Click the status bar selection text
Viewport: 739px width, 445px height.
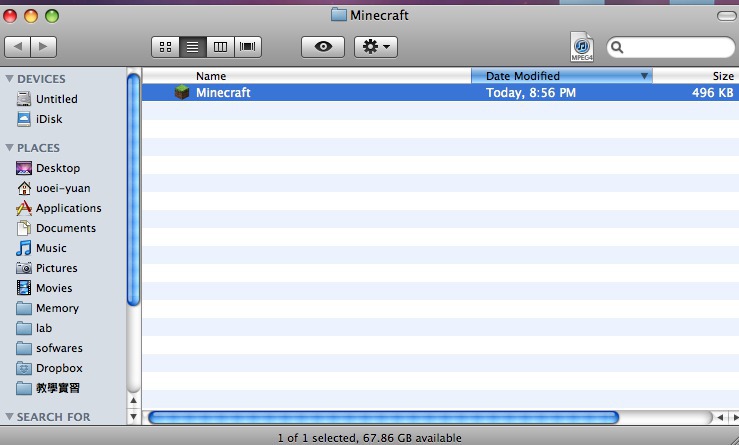tap(370, 438)
